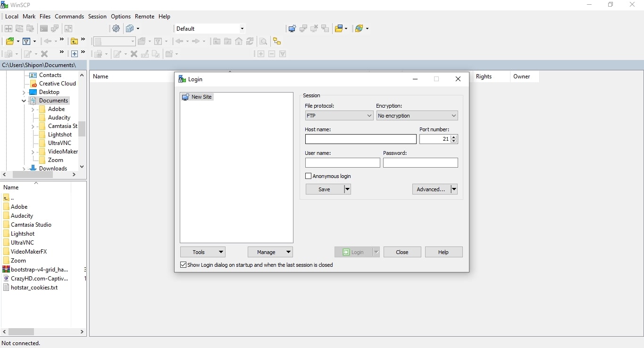
Task: Open Preferences via the gear icon
Action: tap(116, 28)
